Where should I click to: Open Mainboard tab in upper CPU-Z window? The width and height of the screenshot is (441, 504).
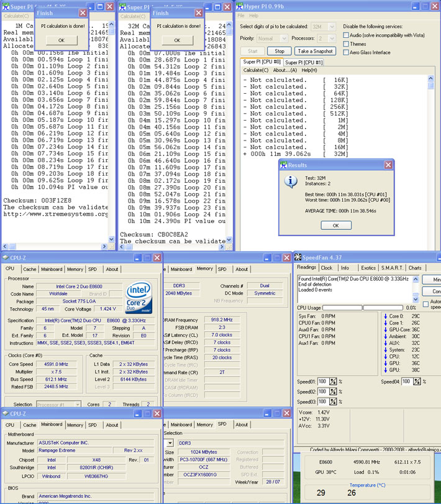coord(52,269)
